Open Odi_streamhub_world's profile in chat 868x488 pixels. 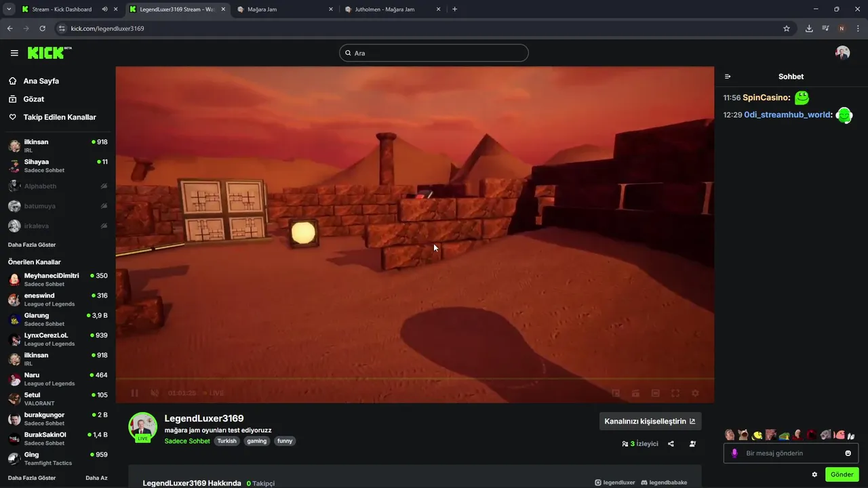[x=787, y=115]
